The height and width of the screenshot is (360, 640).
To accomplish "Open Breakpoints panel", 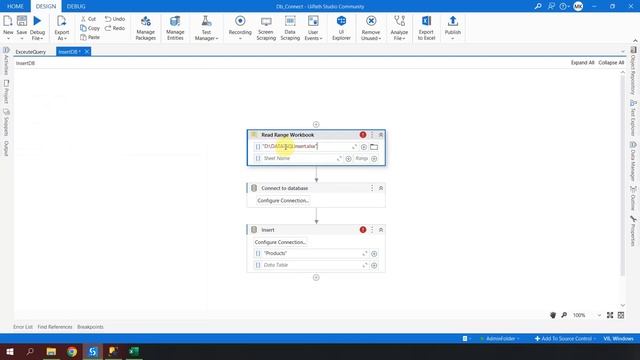I will [90, 327].
